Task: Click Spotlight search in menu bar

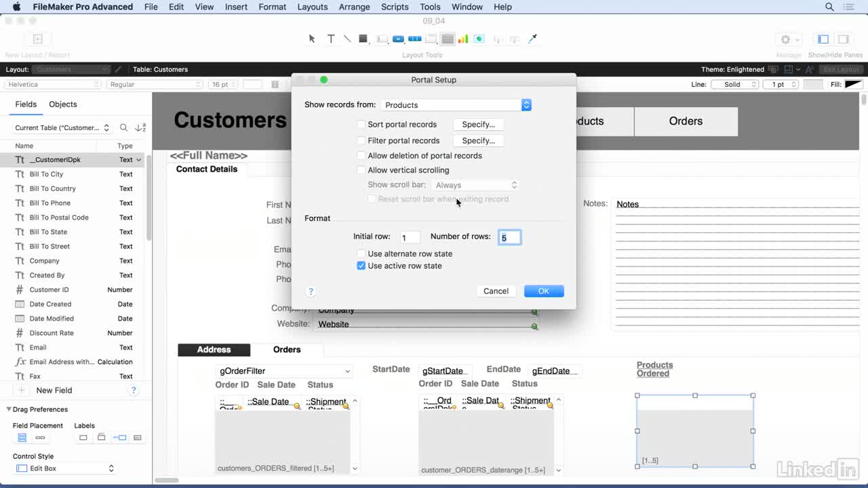Action: tap(829, 7)
